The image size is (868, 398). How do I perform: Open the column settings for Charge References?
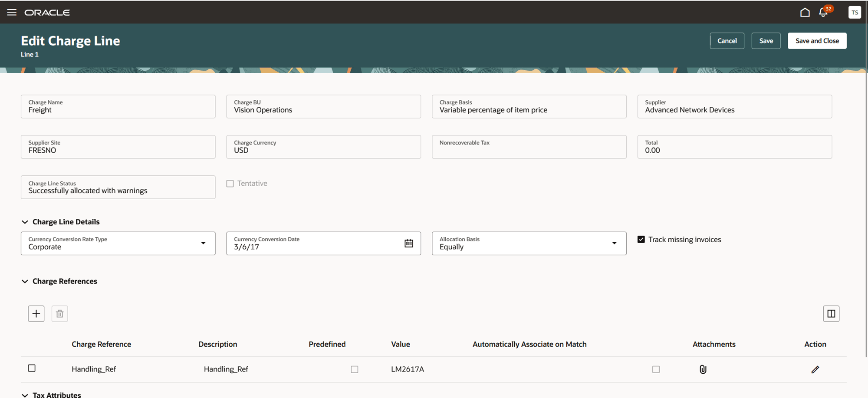[x=831, y=313]
